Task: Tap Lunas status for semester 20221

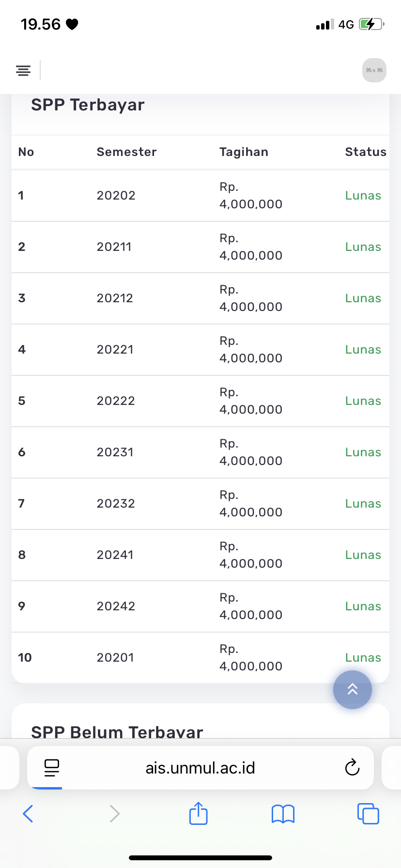Action: pyautogui.click(x=363, y=350)
